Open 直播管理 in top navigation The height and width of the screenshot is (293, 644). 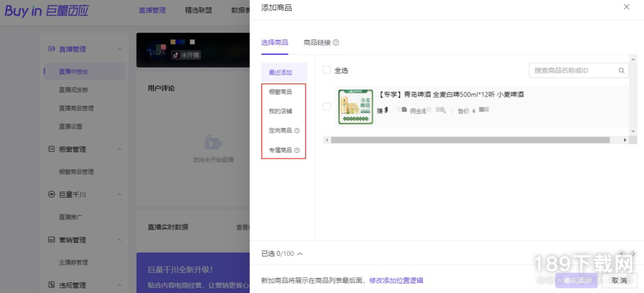tap(152, 10)
